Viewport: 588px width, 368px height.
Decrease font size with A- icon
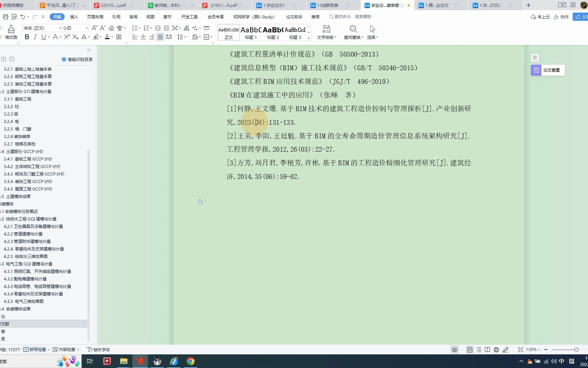[102, 28]
